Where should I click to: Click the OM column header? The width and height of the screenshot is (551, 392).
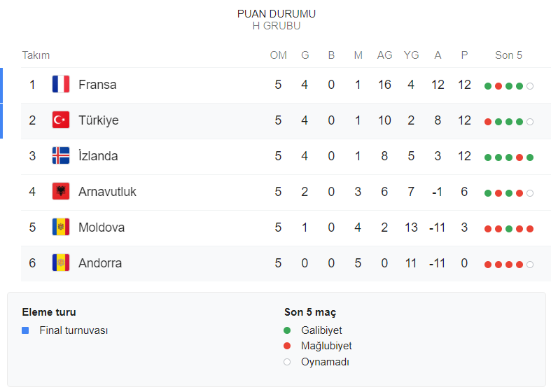click(278, 55)
